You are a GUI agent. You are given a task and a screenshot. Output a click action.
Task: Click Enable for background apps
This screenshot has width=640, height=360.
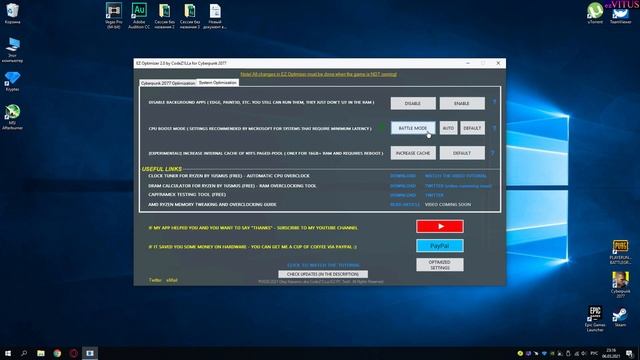[x=462, y=103]
